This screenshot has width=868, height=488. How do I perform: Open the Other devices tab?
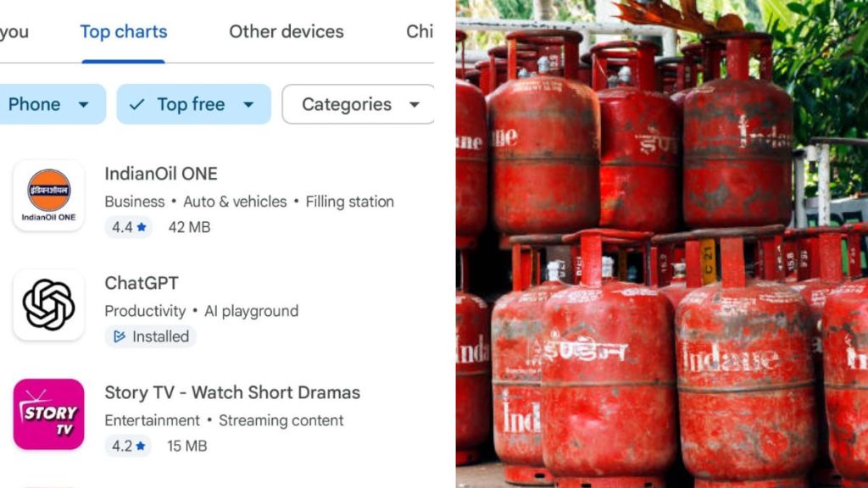coord(287,31)
